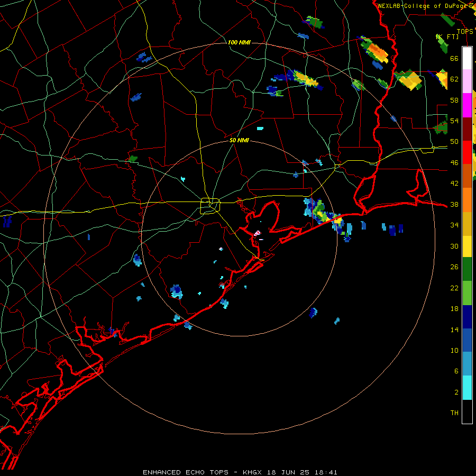Click the '34' legend value
This screenshot has width=476, height=476.
(x=454, y=225)
